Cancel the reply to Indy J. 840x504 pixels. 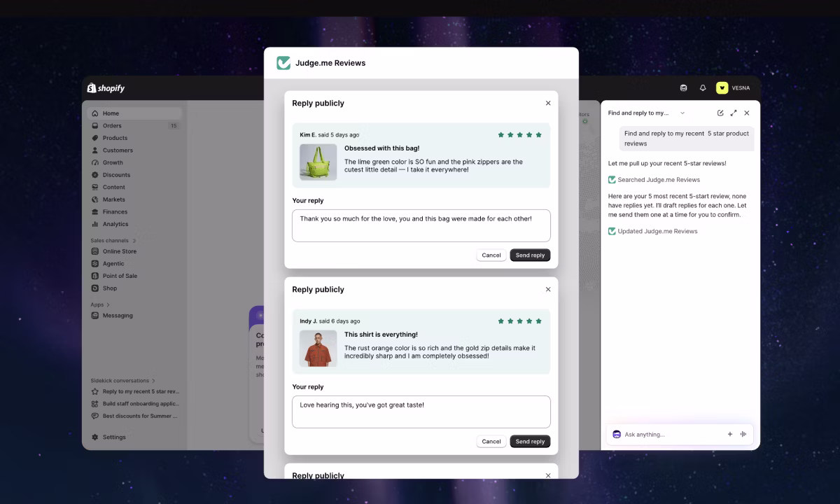pos(491,441)
